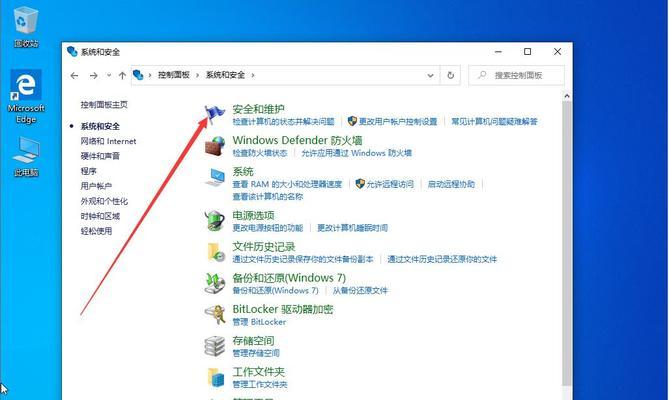This screenshot has height=400, width=669.
Task: Click the vertical scrollbar thumb
Action: [567, 243]
